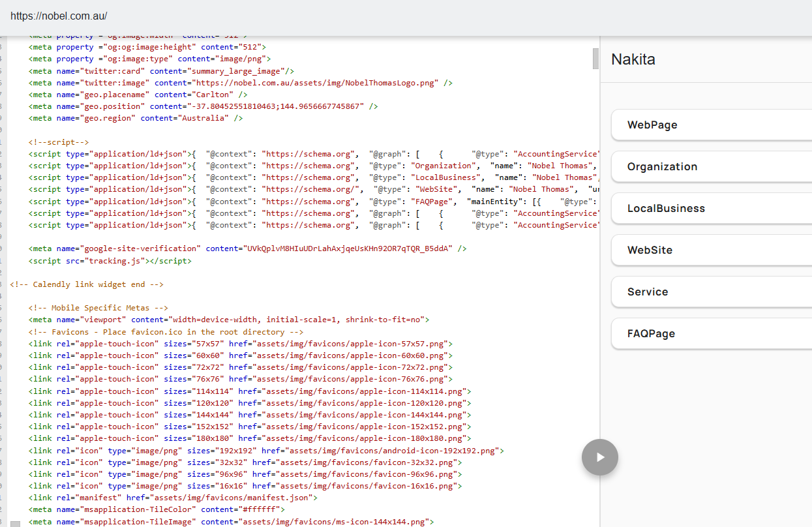Click the google-site-verification meta line

coord(248,248)
